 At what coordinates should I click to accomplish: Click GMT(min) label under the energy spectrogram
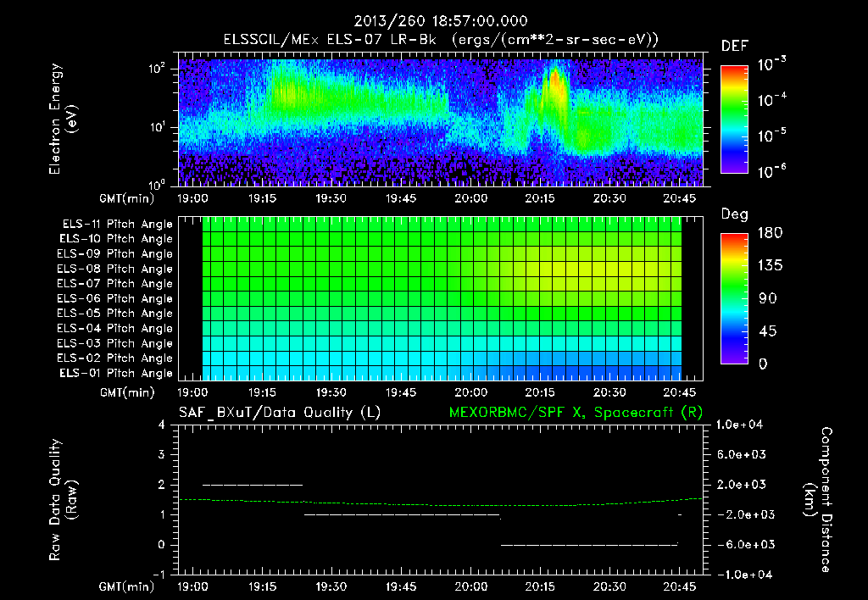127,198
